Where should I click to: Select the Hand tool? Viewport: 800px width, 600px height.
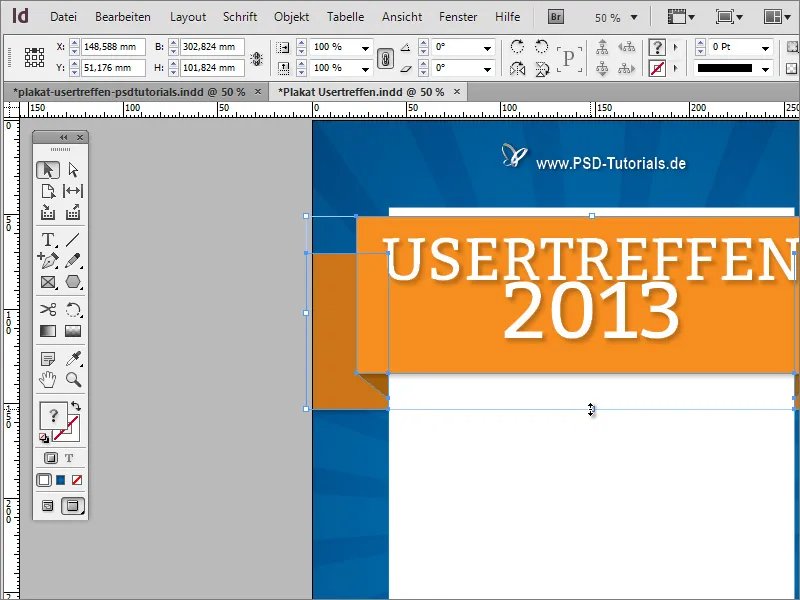point(48,380)
